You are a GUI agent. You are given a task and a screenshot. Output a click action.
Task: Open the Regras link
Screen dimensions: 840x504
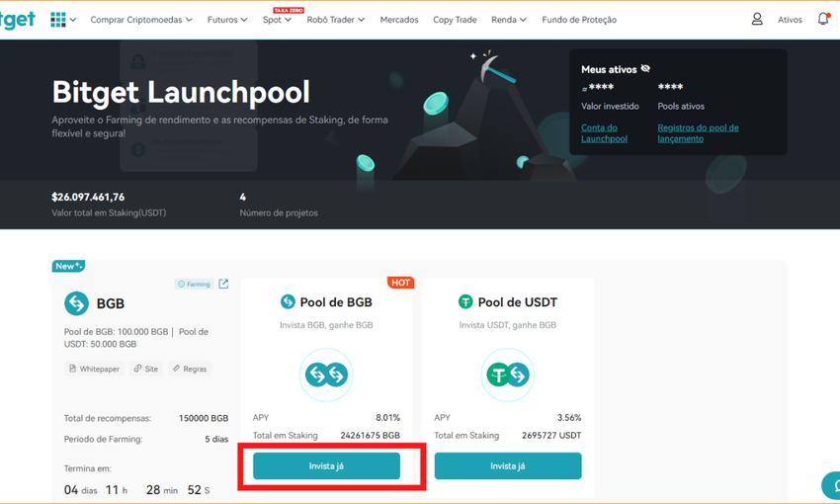190,369
